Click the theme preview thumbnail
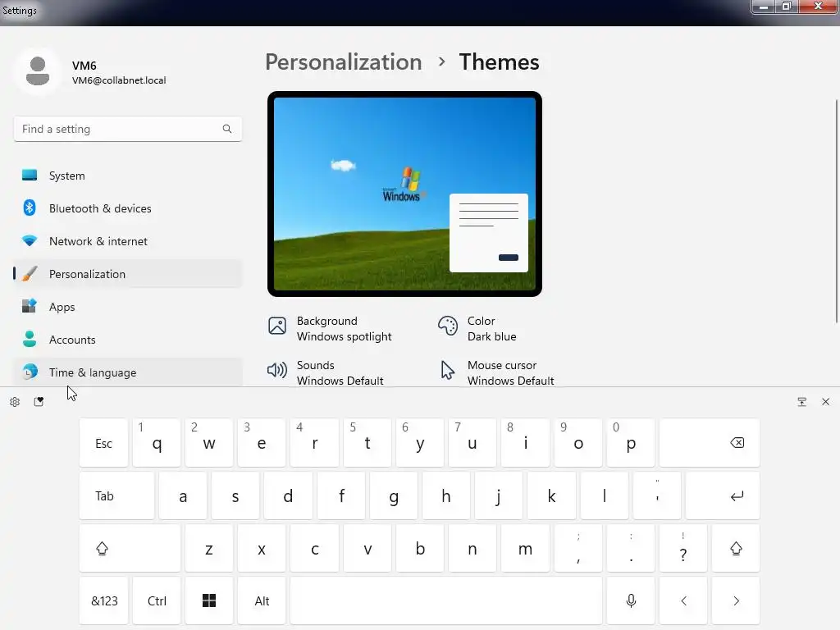The height and width of the screenshot is (630, 840). [404, 194]
